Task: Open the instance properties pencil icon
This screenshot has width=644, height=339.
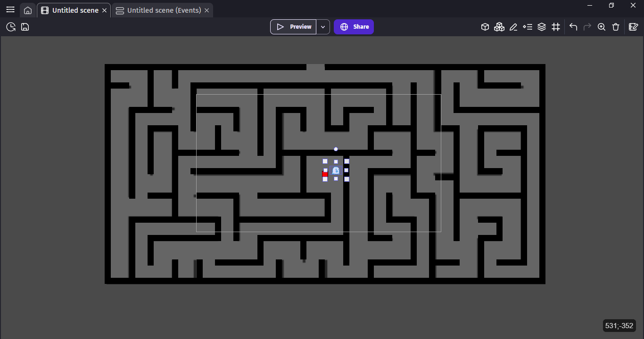Action: pyautogui.click(x=513, y=27)
